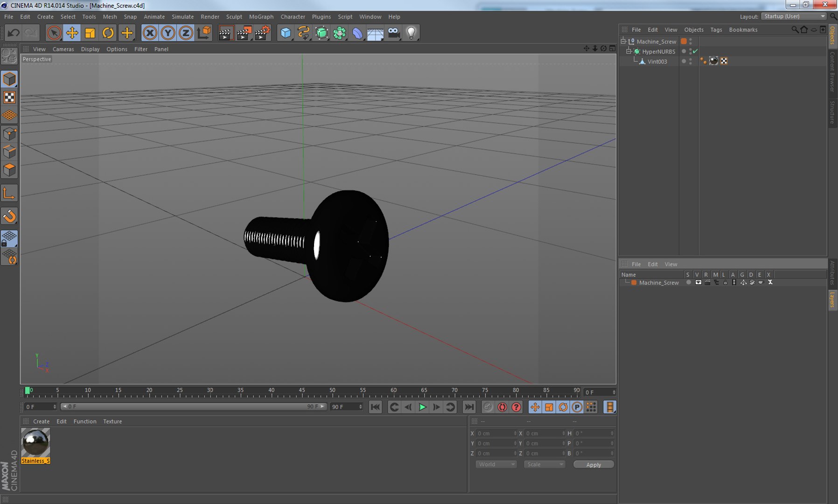Open the Floor environment icon
The width and height of the screenshot is (838, 504).
[376, 33]
